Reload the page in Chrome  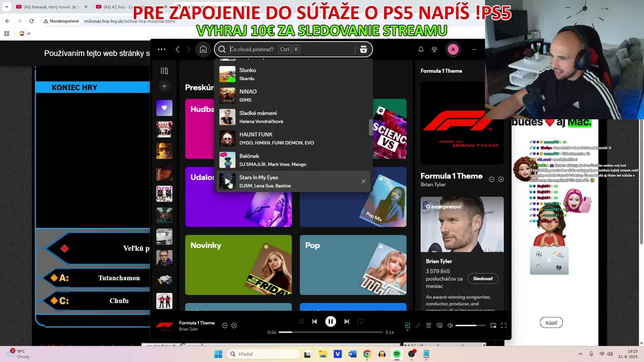pyautogui.click(x=31, y=21)
